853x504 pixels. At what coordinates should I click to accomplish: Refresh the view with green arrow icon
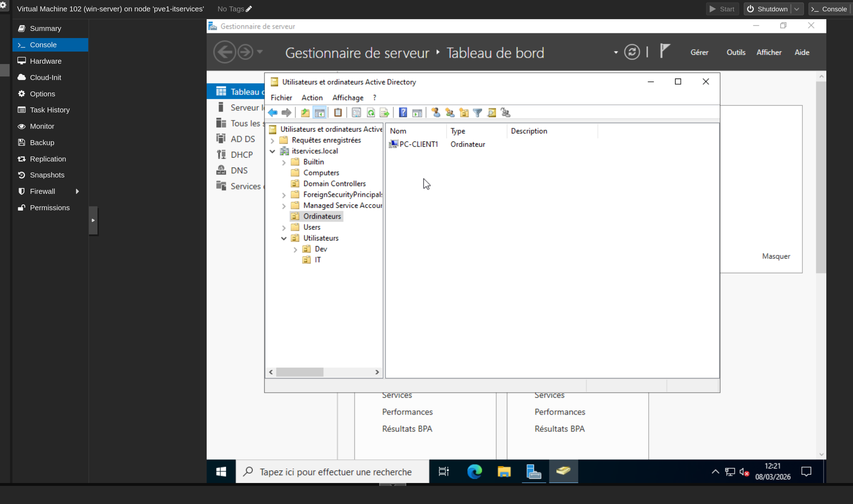pos(371,113)
